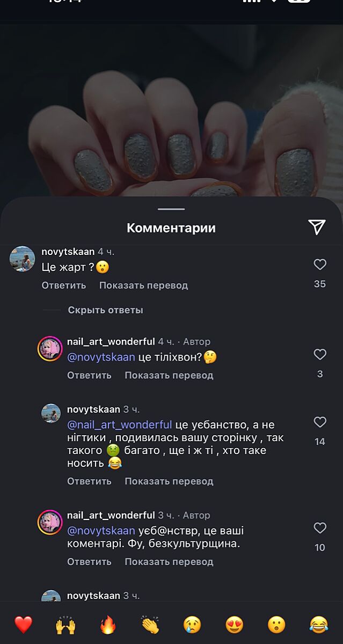Insert the red heart emoji

(23, 625)
